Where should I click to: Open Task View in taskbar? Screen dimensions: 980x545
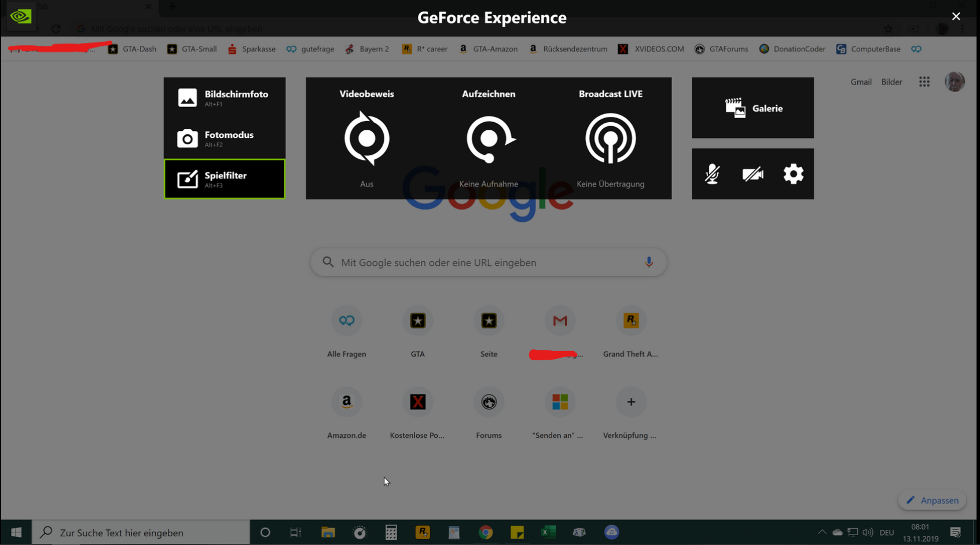coord(296,532)
